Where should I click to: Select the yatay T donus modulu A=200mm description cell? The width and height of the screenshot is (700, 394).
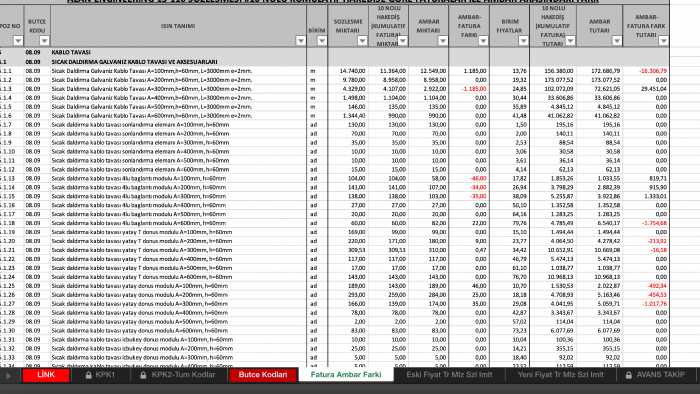(x=178, y=241)
